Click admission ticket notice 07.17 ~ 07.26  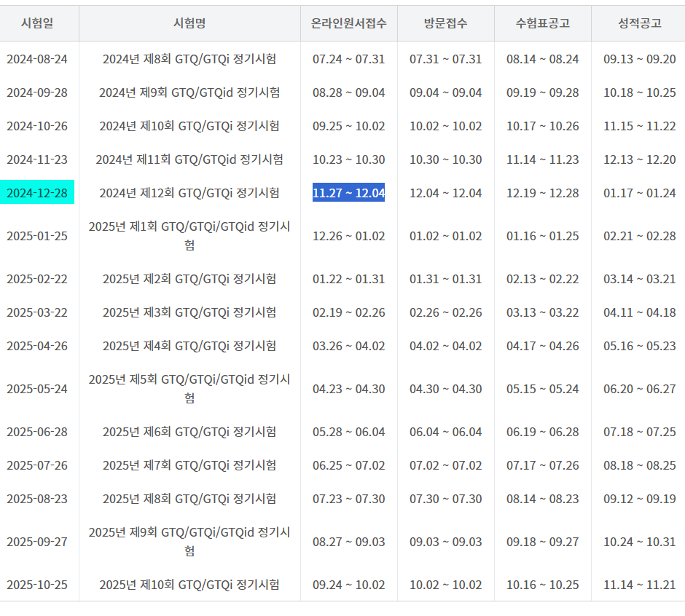pos(543,465)
